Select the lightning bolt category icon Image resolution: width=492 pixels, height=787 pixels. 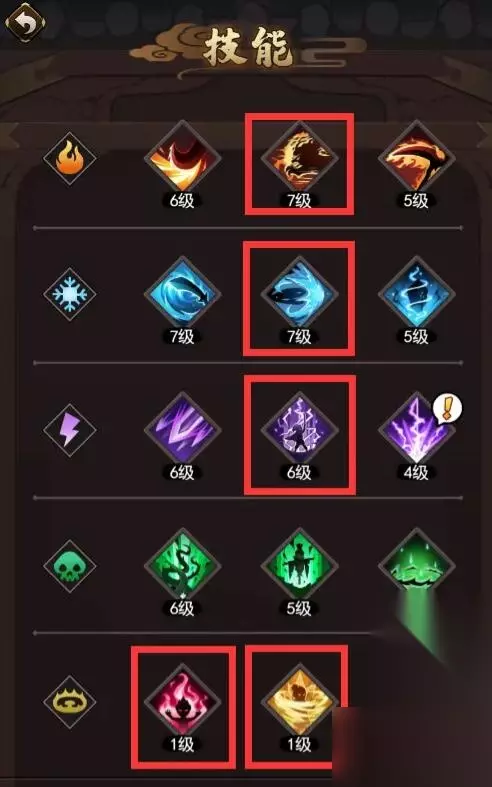[x=70, y=430]
